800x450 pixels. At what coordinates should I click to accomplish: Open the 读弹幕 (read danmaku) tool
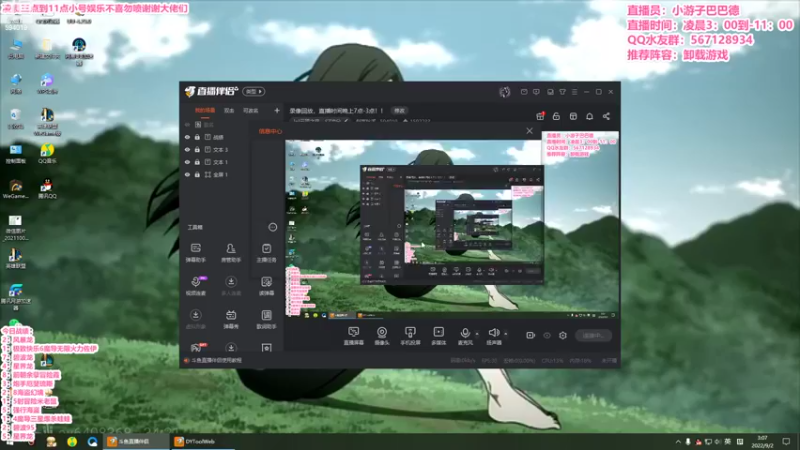266,286
